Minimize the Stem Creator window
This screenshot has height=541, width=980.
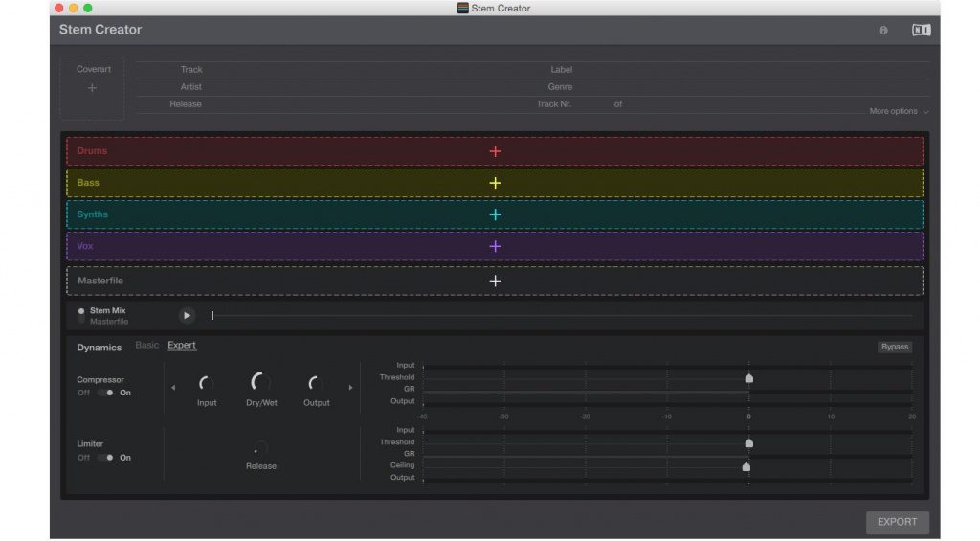click(73, 8)
